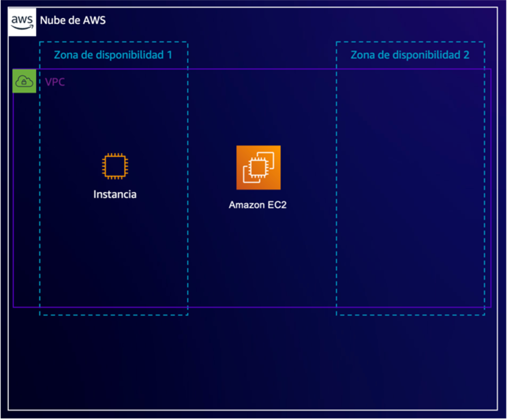Select the 'Nube de AWS' label
The image size is (507, 420).
point(73,20)
